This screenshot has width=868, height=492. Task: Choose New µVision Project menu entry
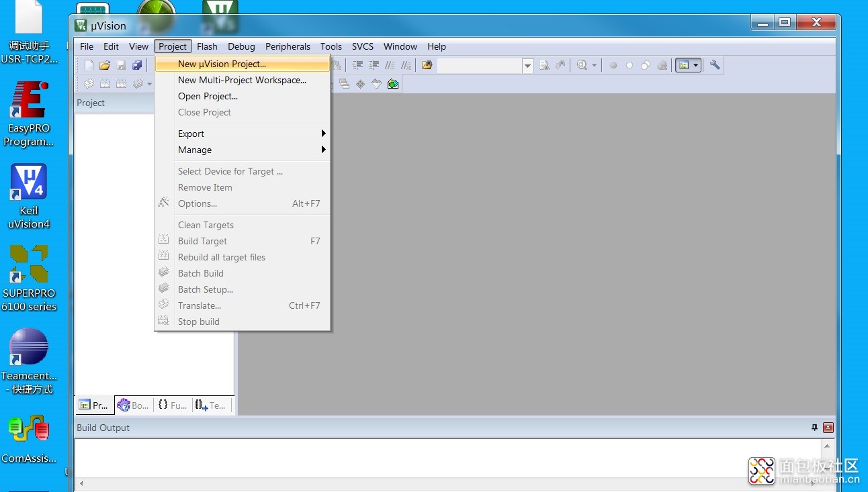pos(243,64)
